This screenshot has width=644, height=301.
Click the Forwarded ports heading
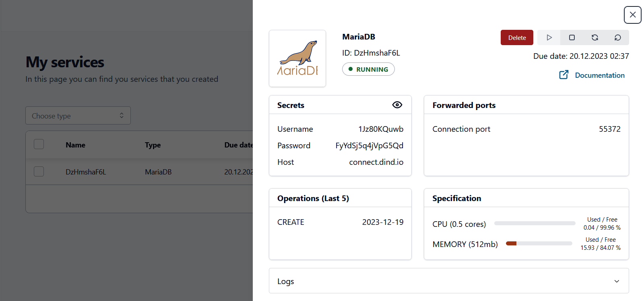click(x=464, y=105)
